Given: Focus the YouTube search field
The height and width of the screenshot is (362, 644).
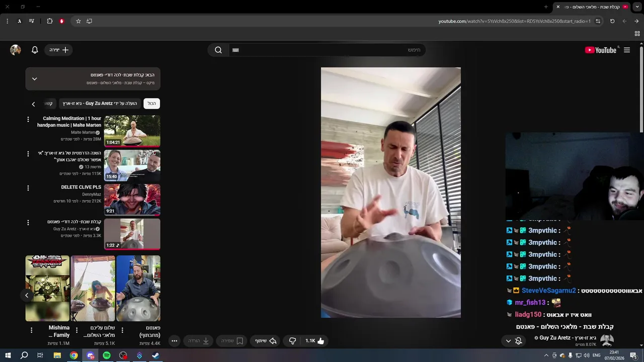Looking at the screenshot, I should (327, 50).
